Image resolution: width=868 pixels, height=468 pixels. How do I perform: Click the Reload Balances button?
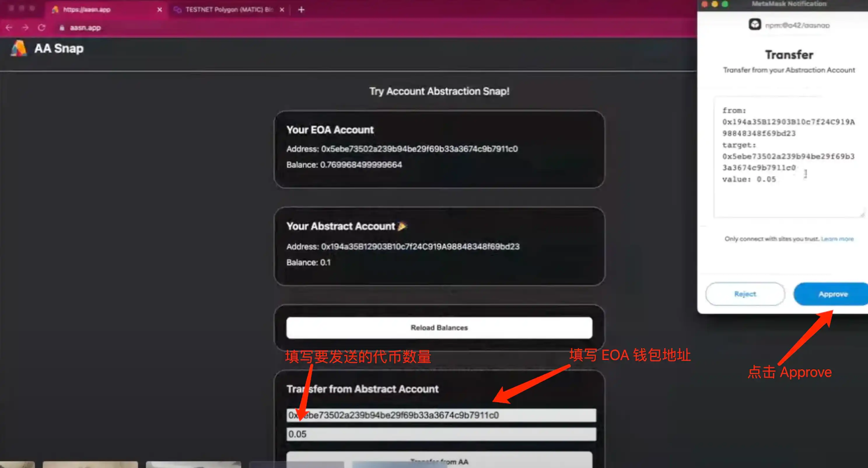pyautogui.click(x=439, y=328)
